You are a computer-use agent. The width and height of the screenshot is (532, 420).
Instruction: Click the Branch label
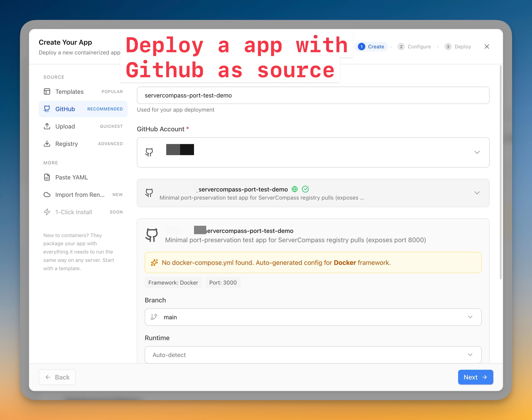(x=155, y=300)
